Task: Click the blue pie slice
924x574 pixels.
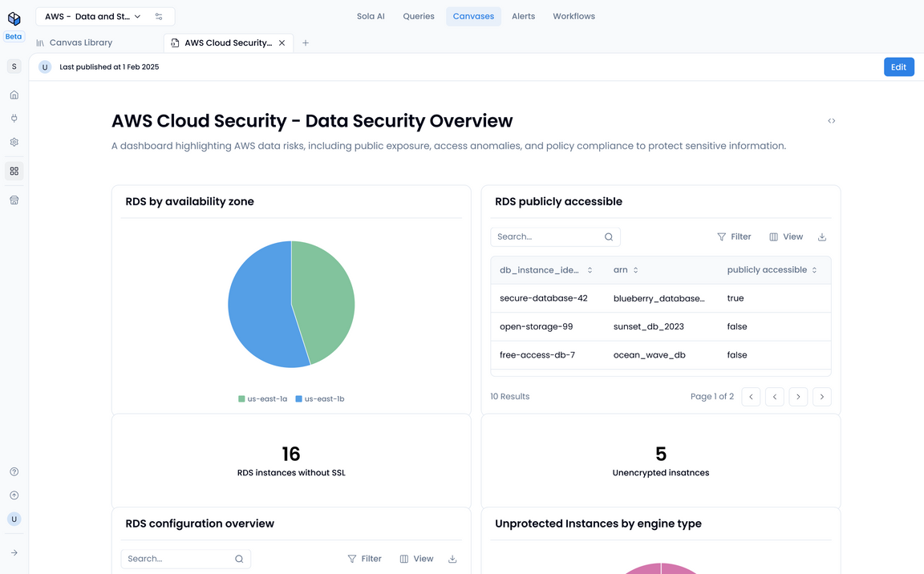Action: pos(259,309)
